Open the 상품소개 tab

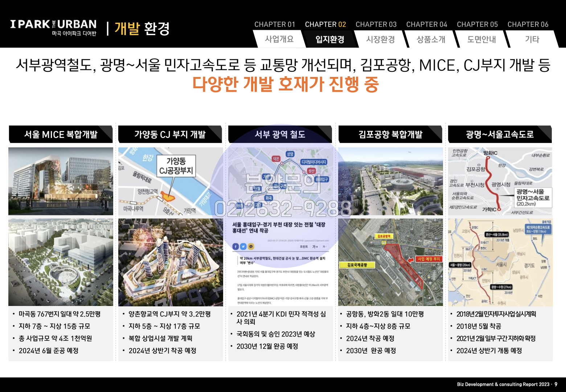[431, 39]
